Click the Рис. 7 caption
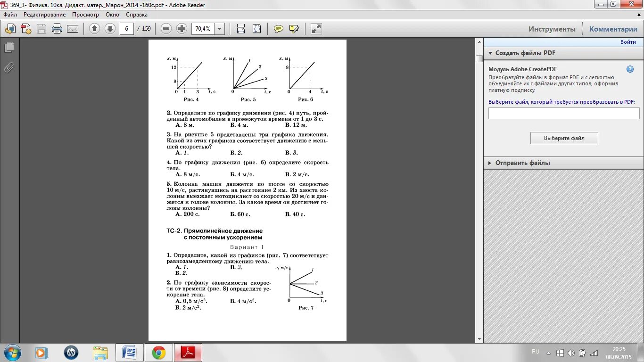The width and height of the screenshot is (644, 362). pos(306,308)
